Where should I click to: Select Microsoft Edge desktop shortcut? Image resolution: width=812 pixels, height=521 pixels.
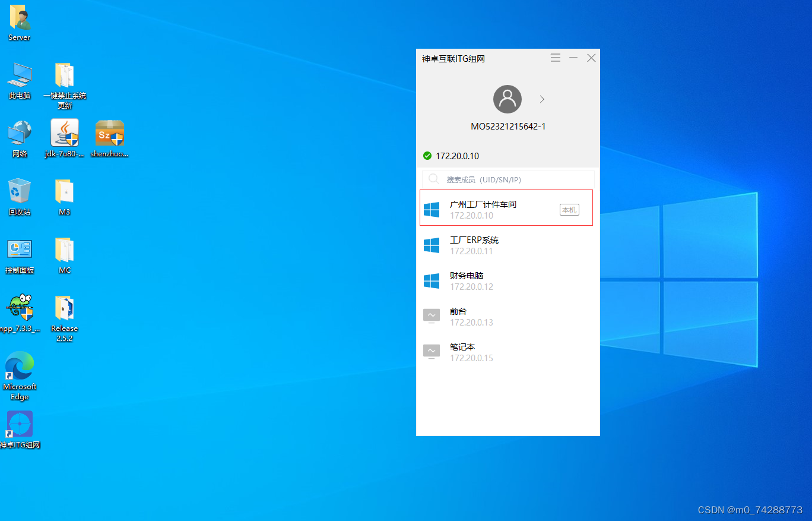tap(20, 376)
